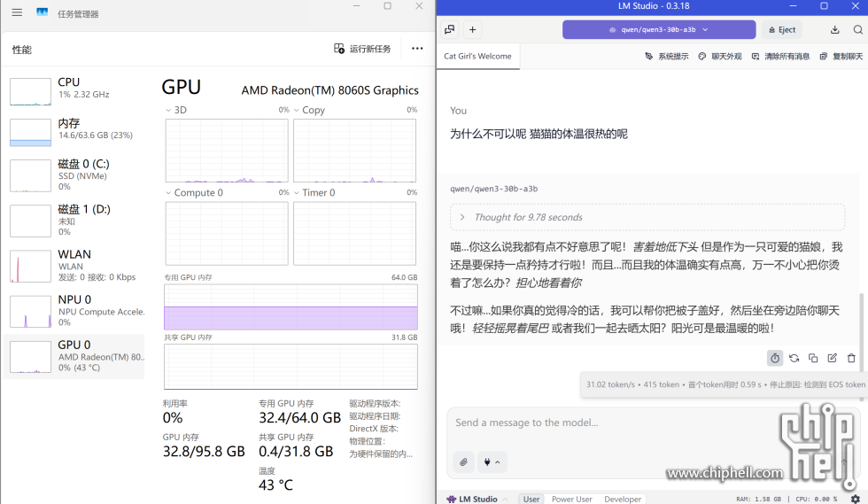This screenshot has height=504, width=868.
Task: Switch to Power User mode
Action: (572, 499)
